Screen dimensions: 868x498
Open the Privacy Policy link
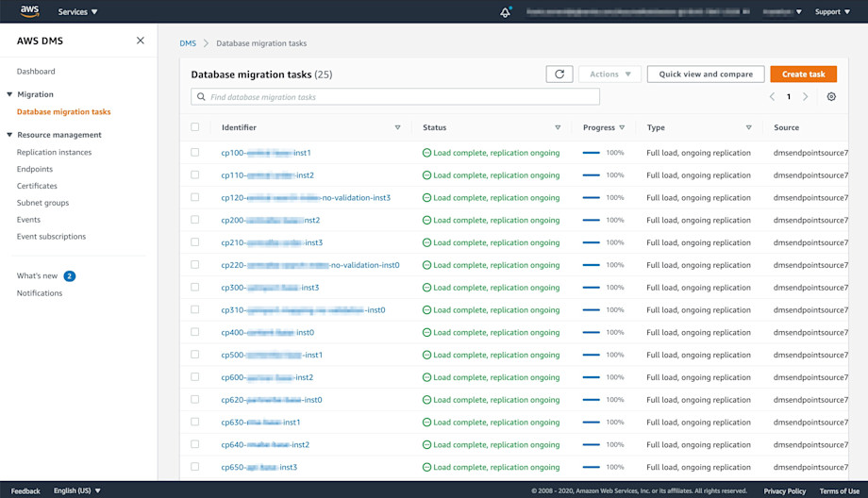coord(784,490)
